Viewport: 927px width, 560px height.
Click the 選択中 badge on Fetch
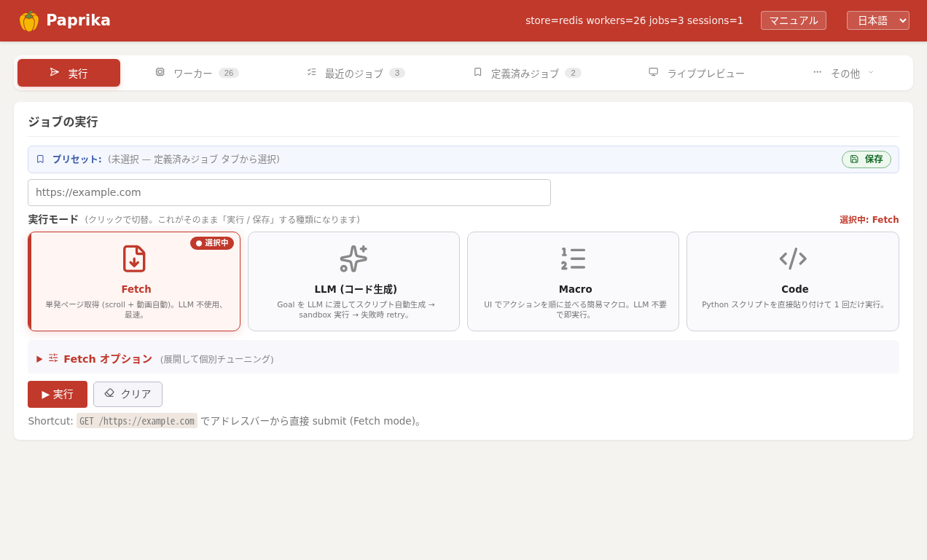click(212, 243)
